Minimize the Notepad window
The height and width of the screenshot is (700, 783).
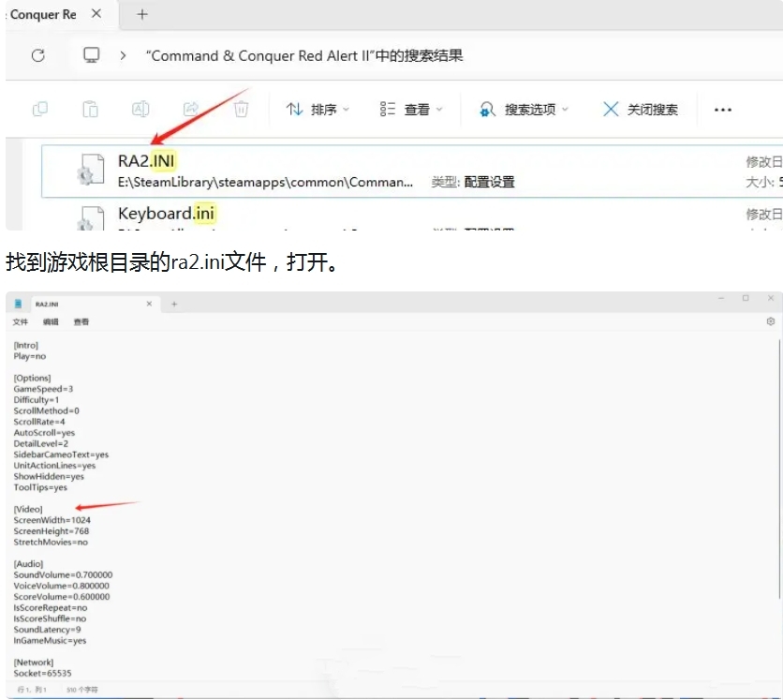721,298
